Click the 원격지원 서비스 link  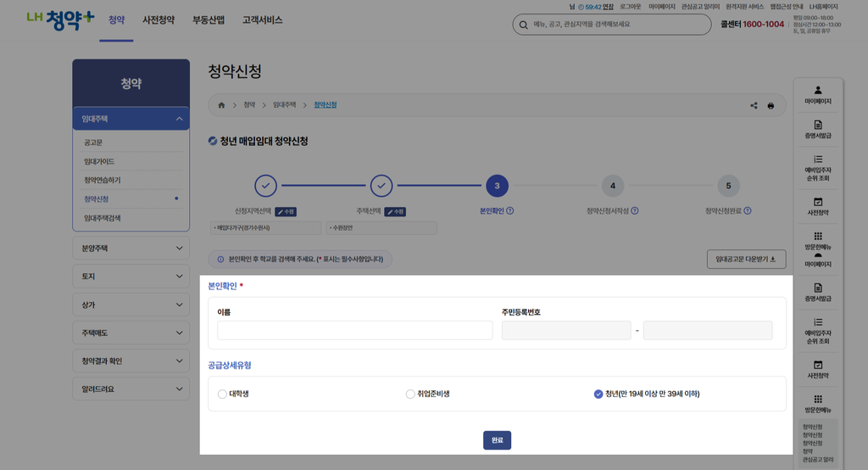(x=744, y=7)
